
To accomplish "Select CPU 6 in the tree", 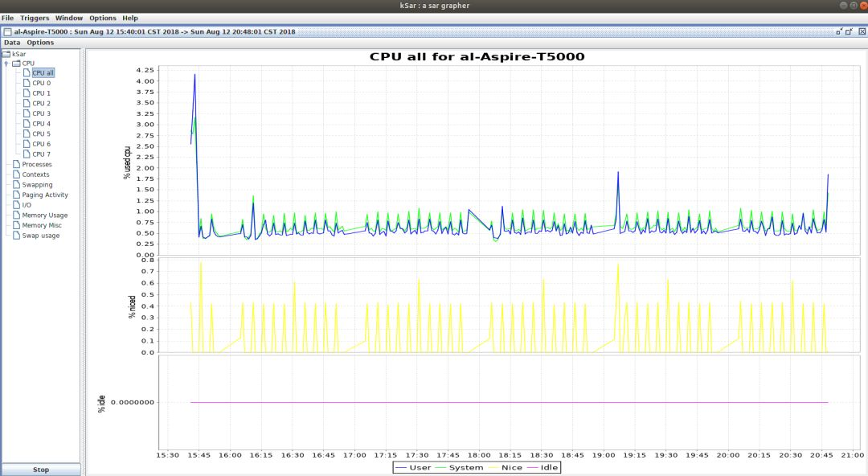I will (42, 143).
